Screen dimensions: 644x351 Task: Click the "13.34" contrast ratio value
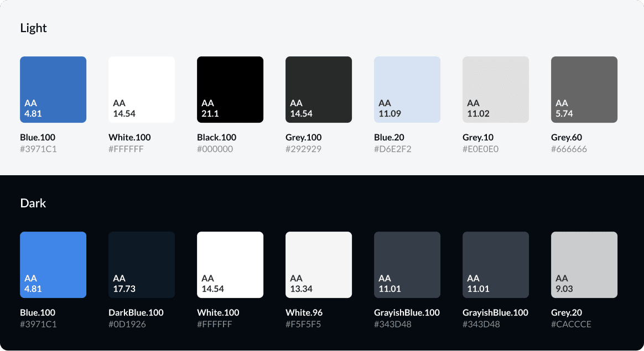(301, 289)
